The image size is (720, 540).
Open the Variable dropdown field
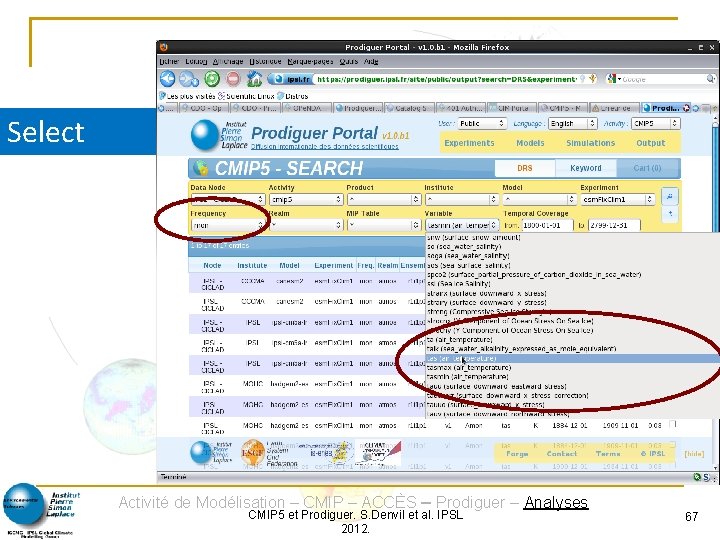[461, 225]
